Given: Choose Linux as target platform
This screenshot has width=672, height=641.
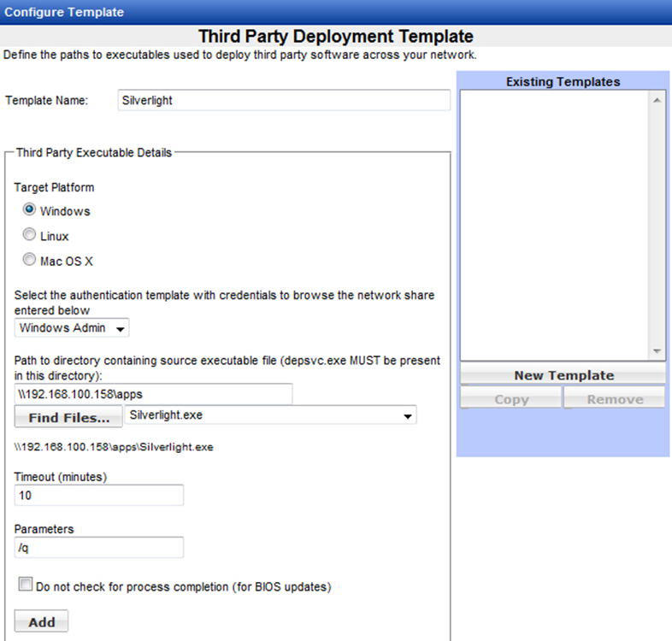Looking at the screenshot, I should pos(30,236).
